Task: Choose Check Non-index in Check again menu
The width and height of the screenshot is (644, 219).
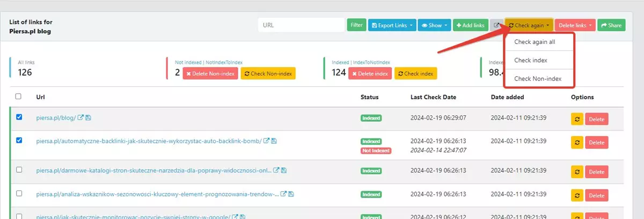Action: 539,78
